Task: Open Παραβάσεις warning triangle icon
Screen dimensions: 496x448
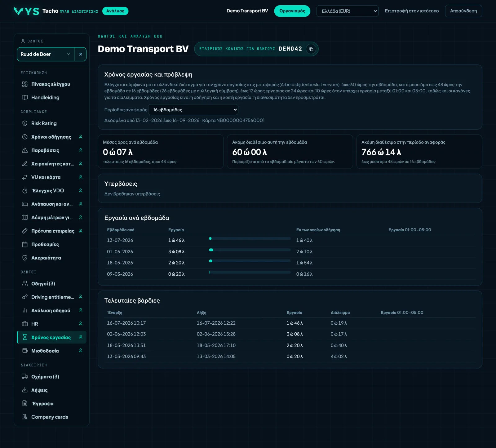Action: [25, 150]
